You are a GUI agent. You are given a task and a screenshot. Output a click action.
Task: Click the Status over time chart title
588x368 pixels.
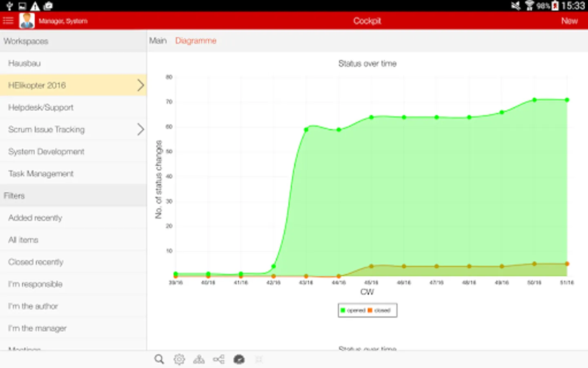pos(367,63)
